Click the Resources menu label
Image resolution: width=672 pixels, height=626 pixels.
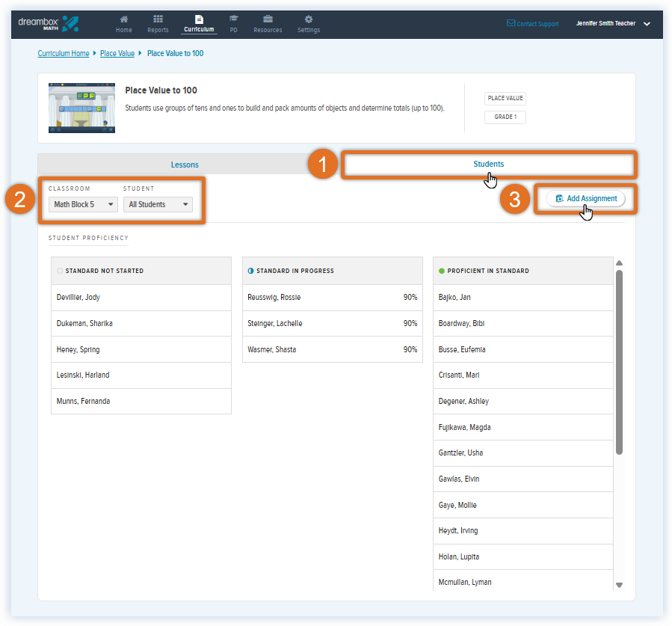[x=268, y=30]
